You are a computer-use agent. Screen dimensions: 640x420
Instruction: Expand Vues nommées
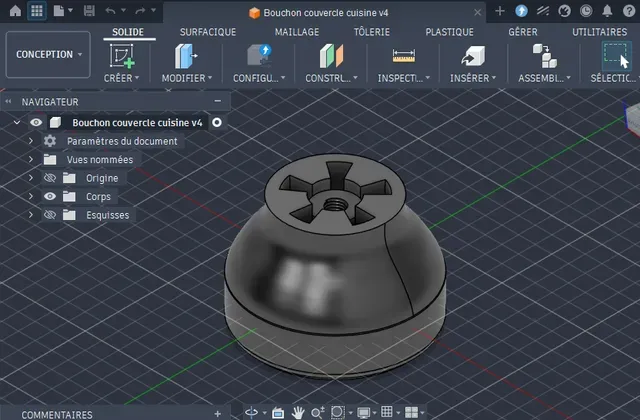31,159
